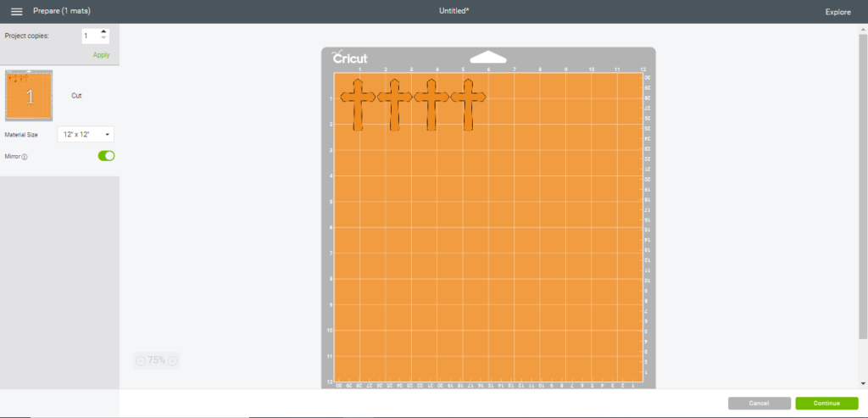
Task: Increase project copies with up arrow
Action: pos(103,32)
